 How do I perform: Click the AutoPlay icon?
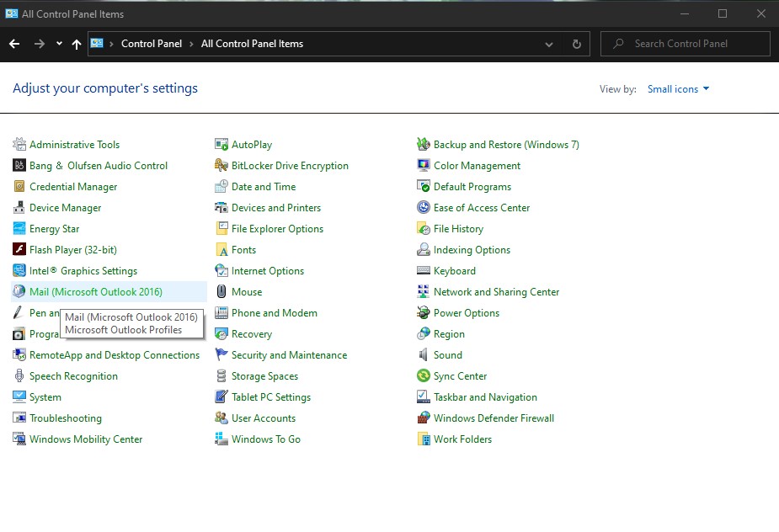[221, 145]
